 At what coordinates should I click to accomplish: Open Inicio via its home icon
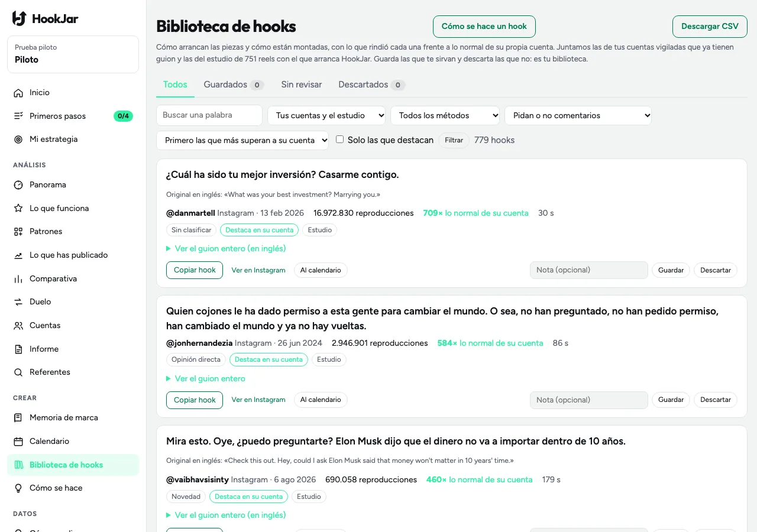pos(18,93)
